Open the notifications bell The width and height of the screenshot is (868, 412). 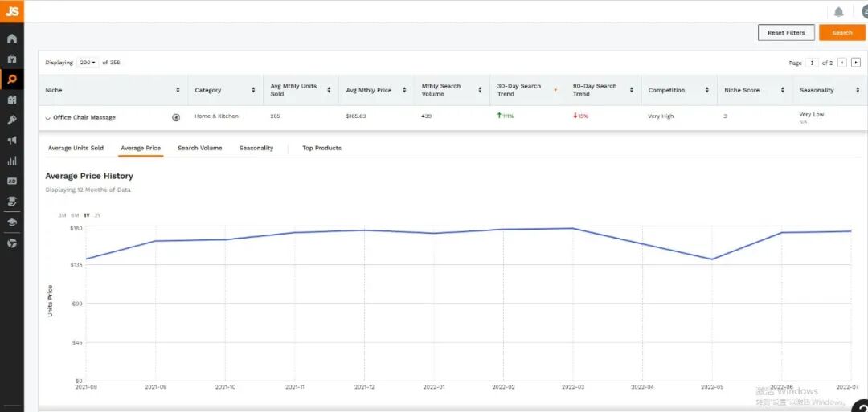(838, 12)
